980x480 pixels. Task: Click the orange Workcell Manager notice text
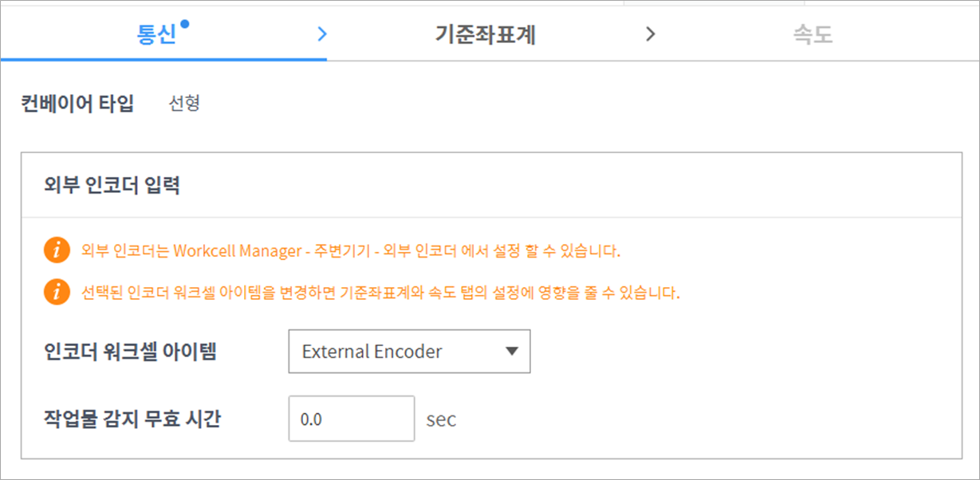pos(351,251)
